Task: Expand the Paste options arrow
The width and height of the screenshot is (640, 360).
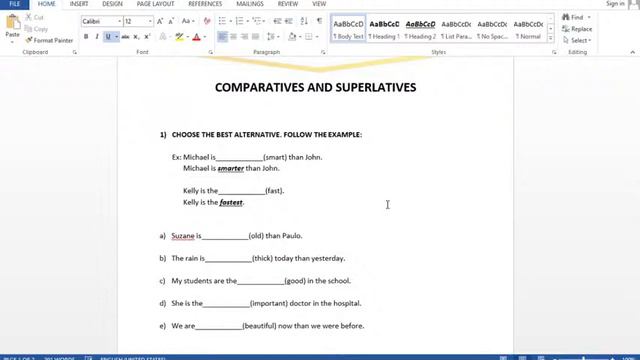Action: pyautogui.click(x=12, y=42)
